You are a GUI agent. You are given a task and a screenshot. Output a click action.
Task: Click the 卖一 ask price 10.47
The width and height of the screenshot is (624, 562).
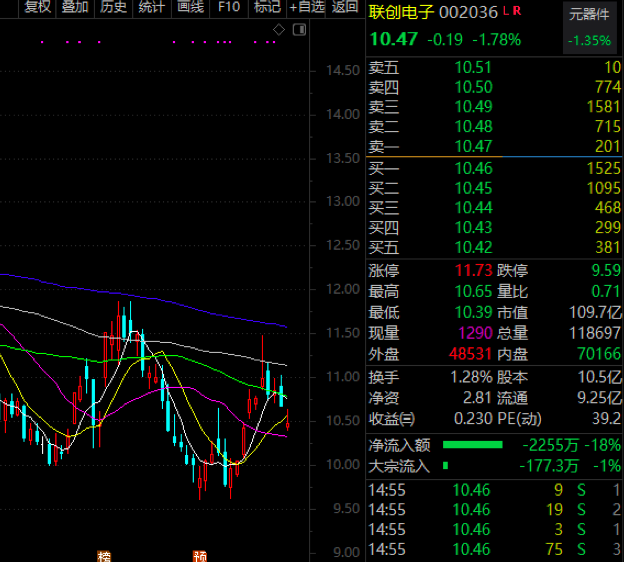click(473, 147)
